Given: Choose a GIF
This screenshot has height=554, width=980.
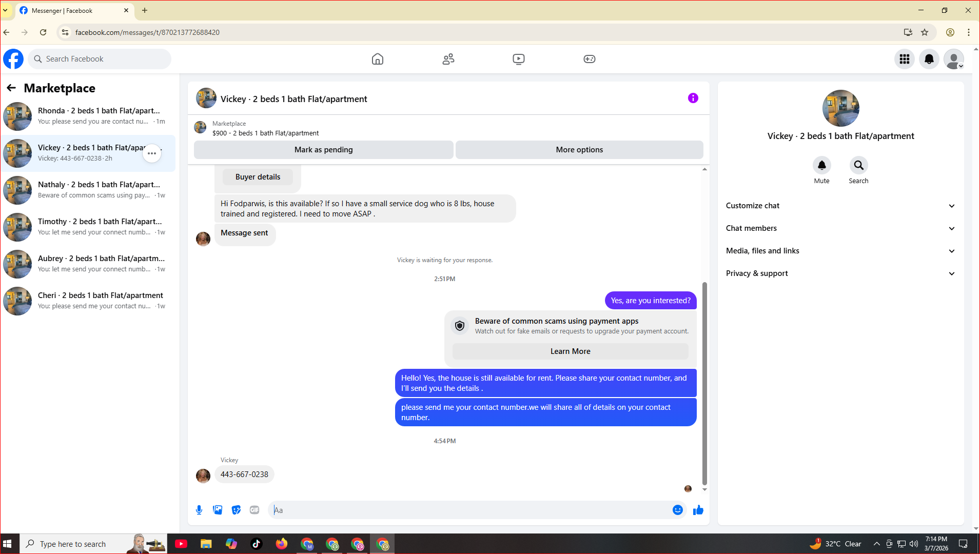Looking at the screenshot, I should [254, 510].
